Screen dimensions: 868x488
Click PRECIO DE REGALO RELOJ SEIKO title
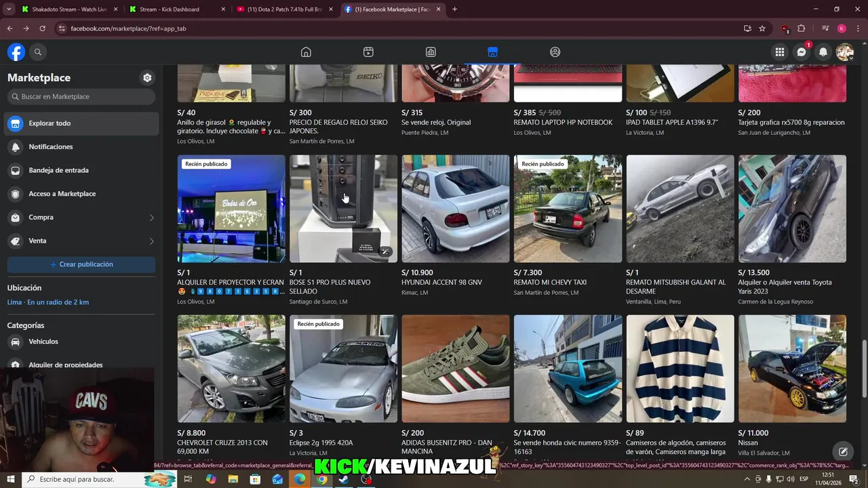pos(338,127)
